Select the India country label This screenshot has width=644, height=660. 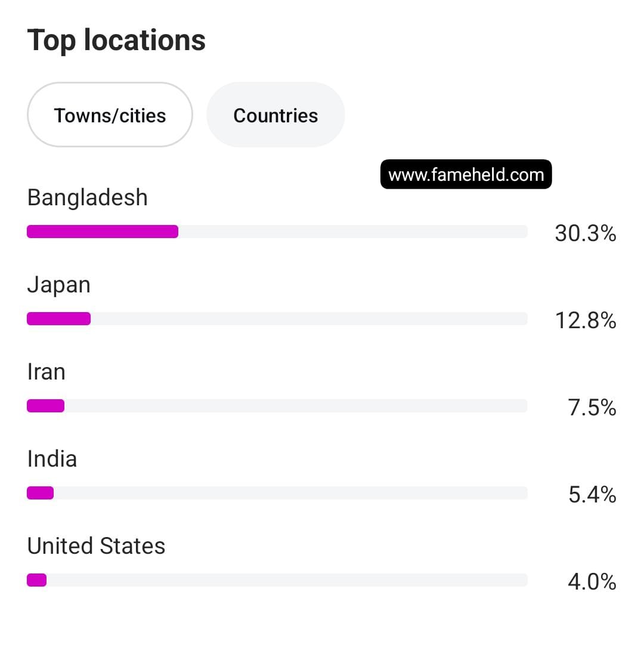point(52,459)
